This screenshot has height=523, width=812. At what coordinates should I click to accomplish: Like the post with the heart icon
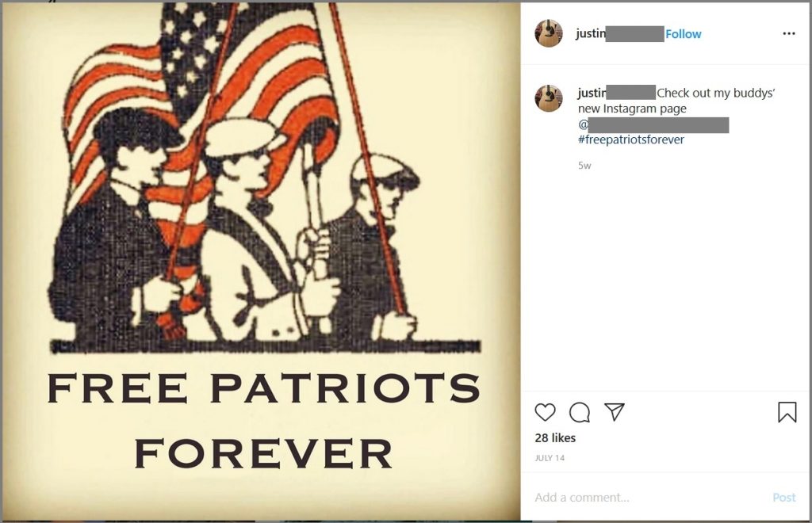[x=545, y=412]
